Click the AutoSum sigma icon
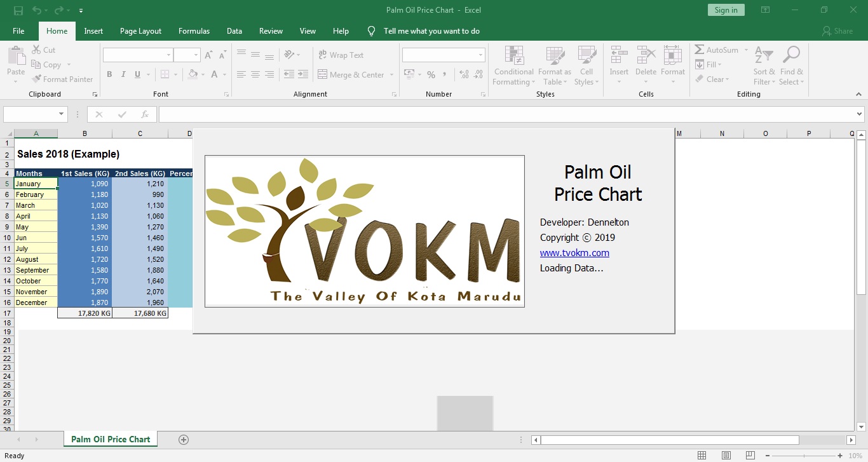The image size is (868, 462). tap(699, 50)
